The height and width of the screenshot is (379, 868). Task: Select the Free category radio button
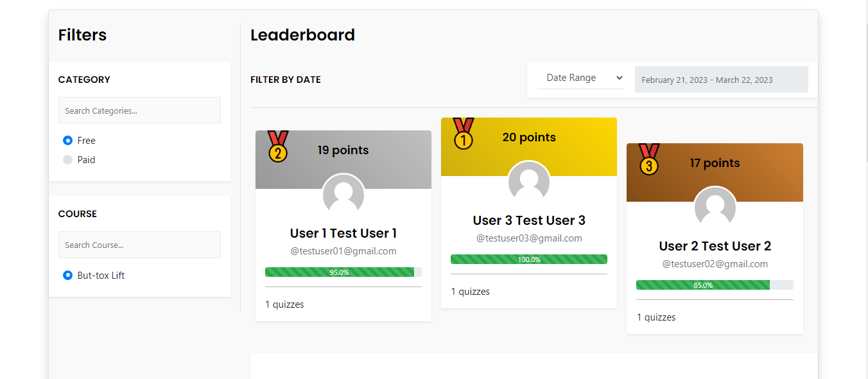(x=67, y=141)
